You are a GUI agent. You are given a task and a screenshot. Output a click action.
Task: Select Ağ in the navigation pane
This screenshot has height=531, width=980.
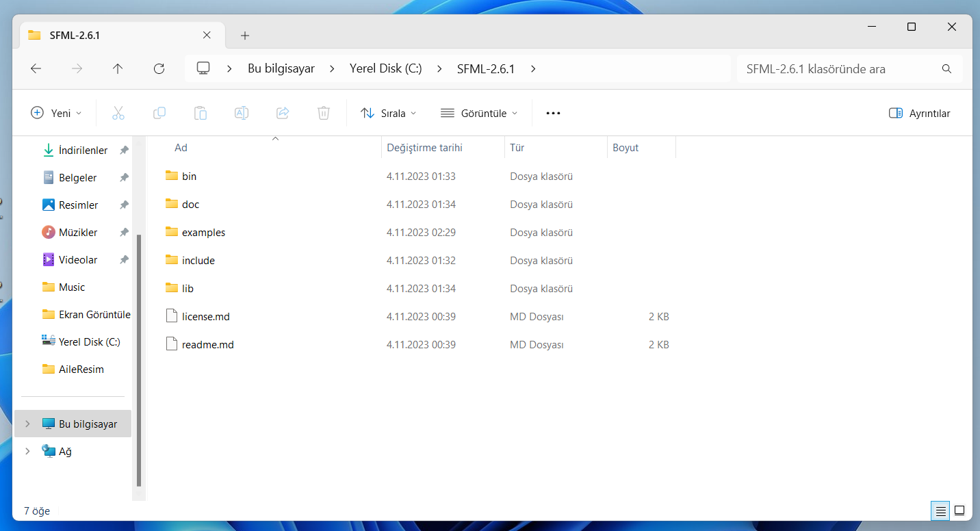pyautogui.click(x=65, y=452)
